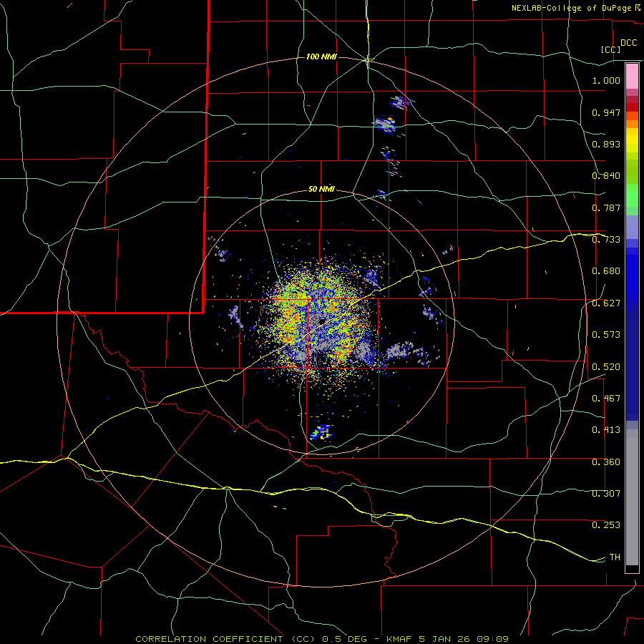Click the NEXLAB-College of DuPage title text
Viewport: 644px width, 644px height.
pyautogui.click(x=571, y=8)
